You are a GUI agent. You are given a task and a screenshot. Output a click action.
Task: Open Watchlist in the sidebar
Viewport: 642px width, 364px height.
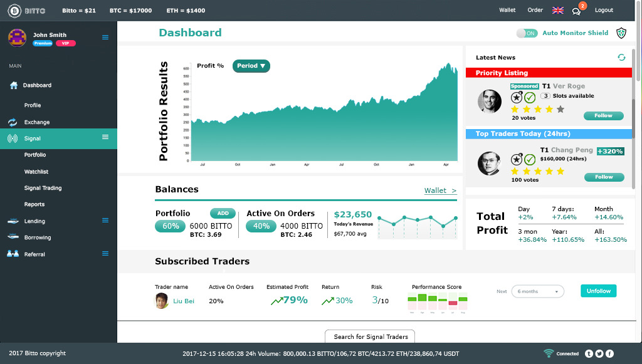[36, 172]
